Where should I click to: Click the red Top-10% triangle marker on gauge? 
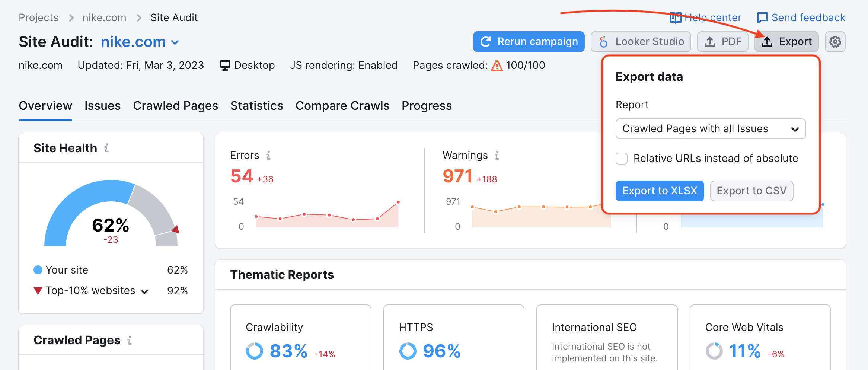[176, 229]
